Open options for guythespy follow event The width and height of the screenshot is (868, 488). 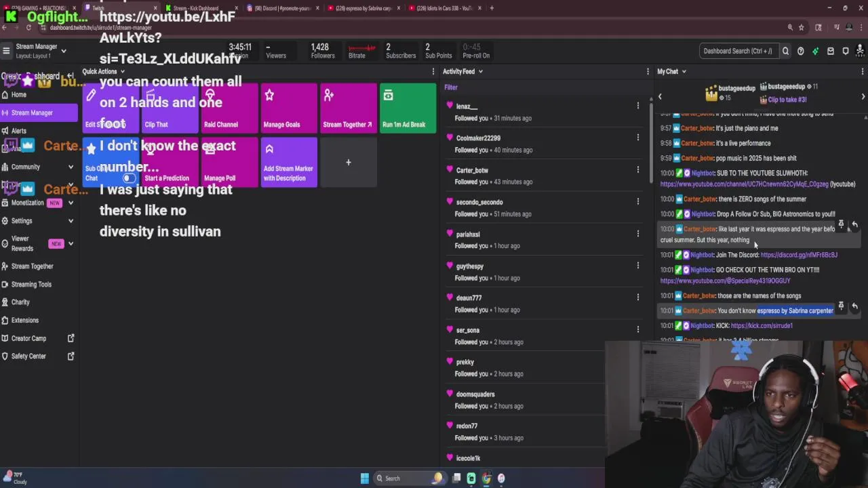[x=637, y=266]
